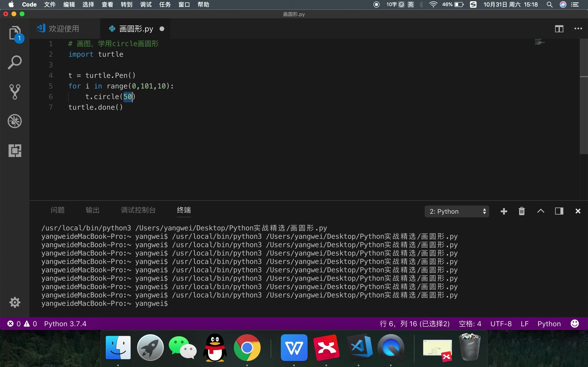Create a new terminal with the plus icon
Image resolution: width=588 pixels, height=367 pixels.
point(504,211)
